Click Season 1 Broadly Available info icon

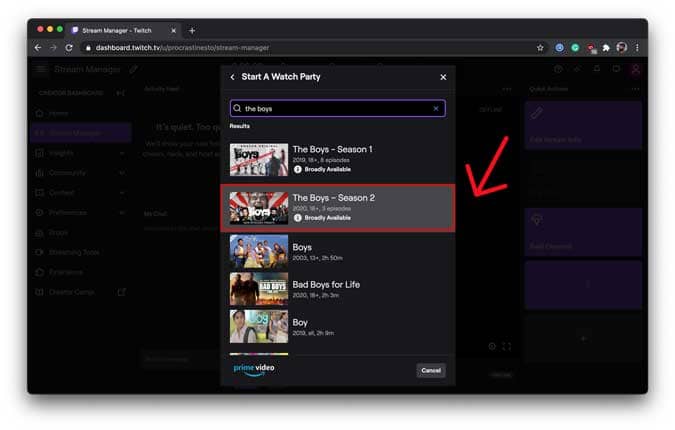pyautogui.click(x=297, y=169)
